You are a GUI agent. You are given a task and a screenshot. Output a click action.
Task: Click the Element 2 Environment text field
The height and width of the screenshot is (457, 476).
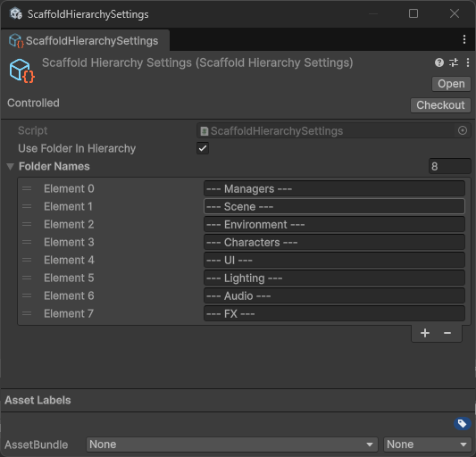coord(334,225)
